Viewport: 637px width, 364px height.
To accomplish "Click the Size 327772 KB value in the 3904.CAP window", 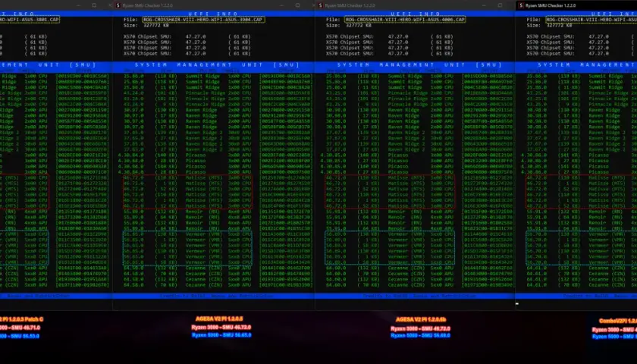I will [155, 25].
